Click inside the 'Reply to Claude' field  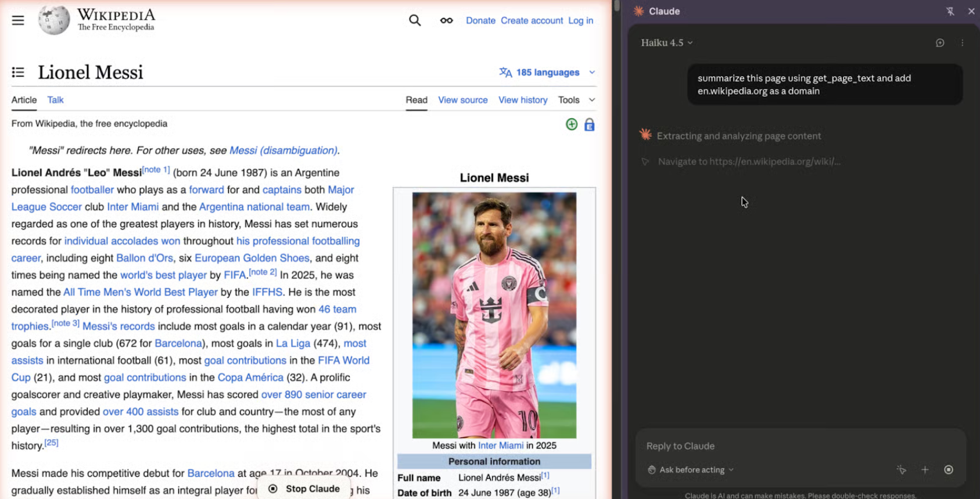pos(767,446)
